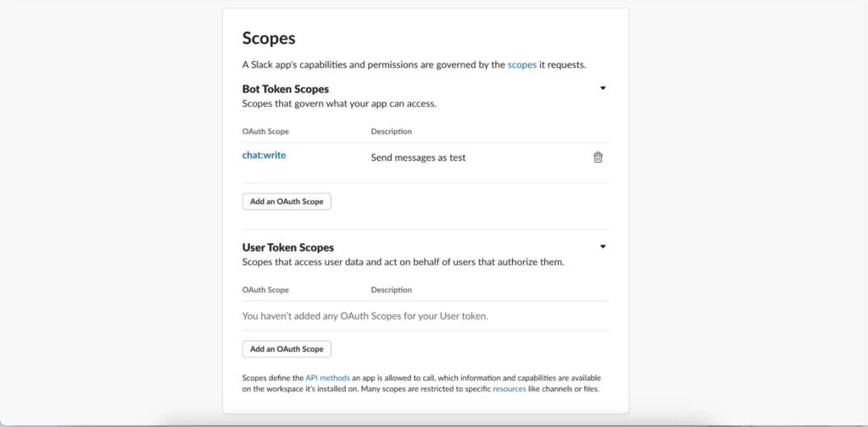This screenshot has width=868, height=427.
Task: Collapse the User Token Scopes section arrow
Action: click(603, 247)
